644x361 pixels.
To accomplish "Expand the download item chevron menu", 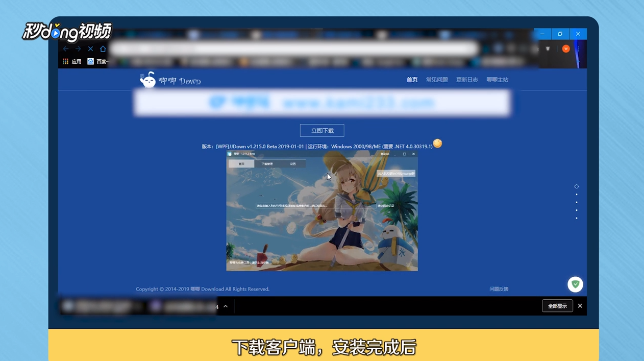I will click(226, 306).
